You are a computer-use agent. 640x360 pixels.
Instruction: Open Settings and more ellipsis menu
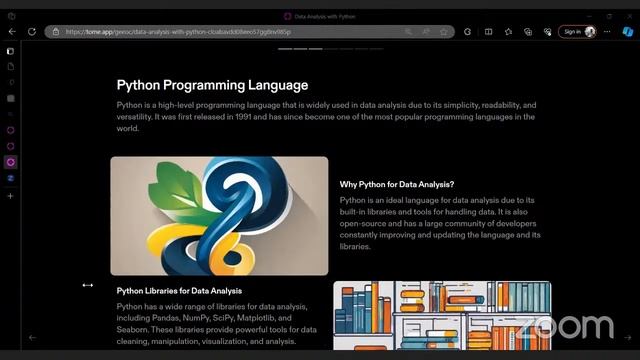coord(607,31)
